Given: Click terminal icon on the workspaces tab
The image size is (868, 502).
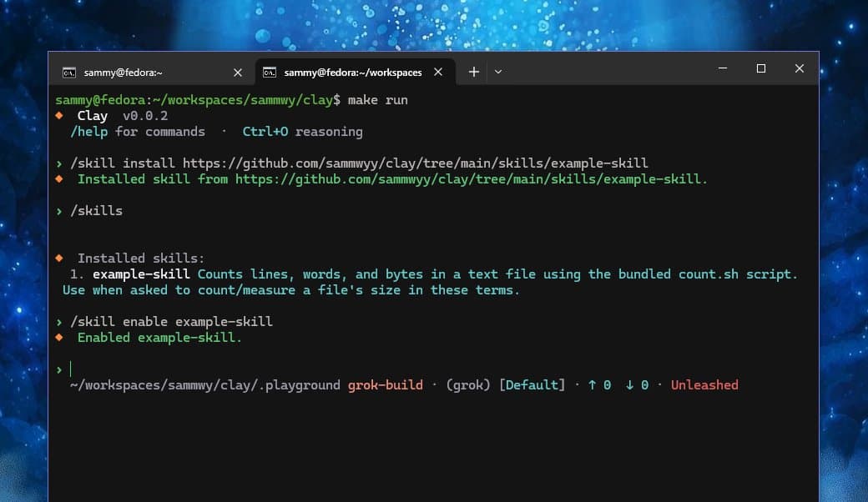Looking at the screenshot, I should pyautogui.click(x=270, y=73).
